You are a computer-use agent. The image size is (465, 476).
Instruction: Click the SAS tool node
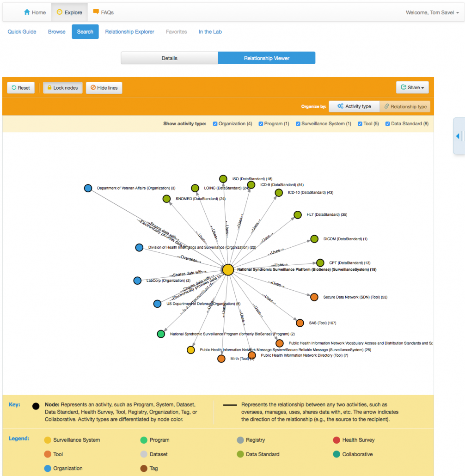point(300,323)
